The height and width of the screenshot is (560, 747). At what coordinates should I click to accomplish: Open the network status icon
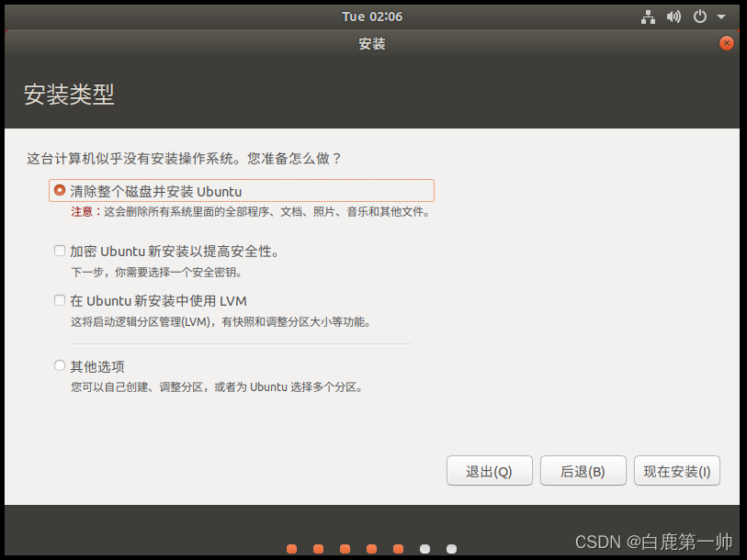point(648,17)
